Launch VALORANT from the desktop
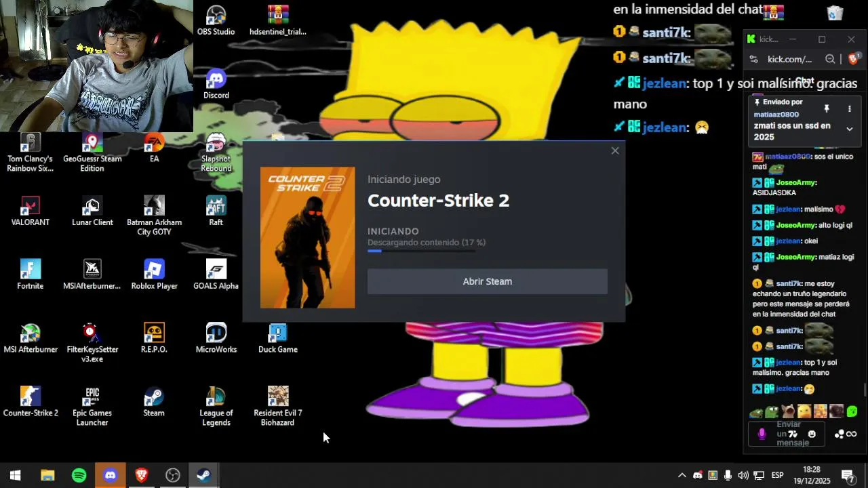 31,211
